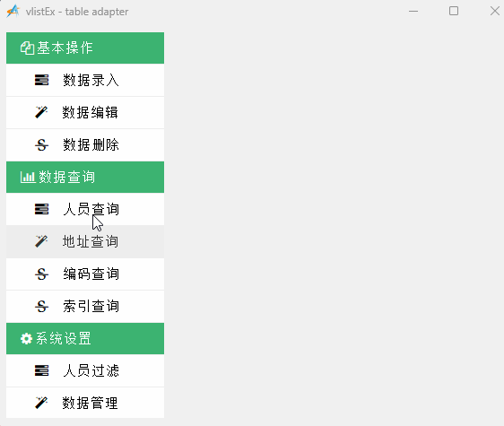Select the highlighted 地址查询 item

[85, 241]
